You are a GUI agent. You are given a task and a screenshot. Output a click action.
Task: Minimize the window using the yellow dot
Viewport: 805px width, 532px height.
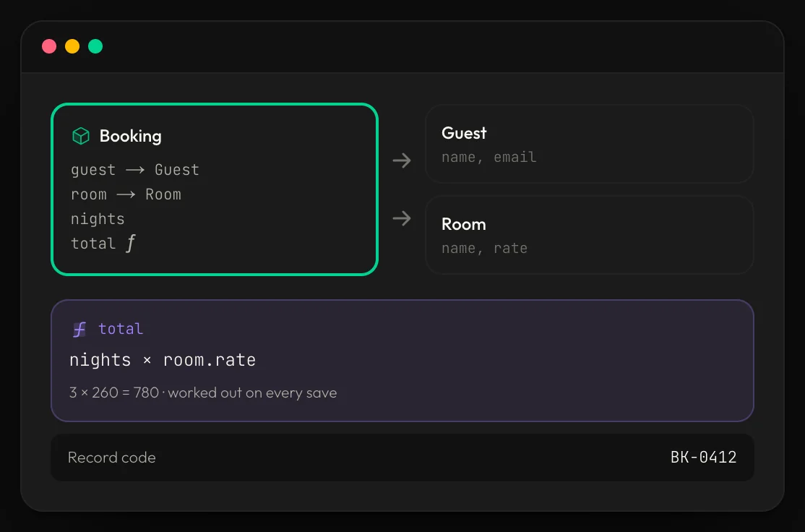[72, 46]
